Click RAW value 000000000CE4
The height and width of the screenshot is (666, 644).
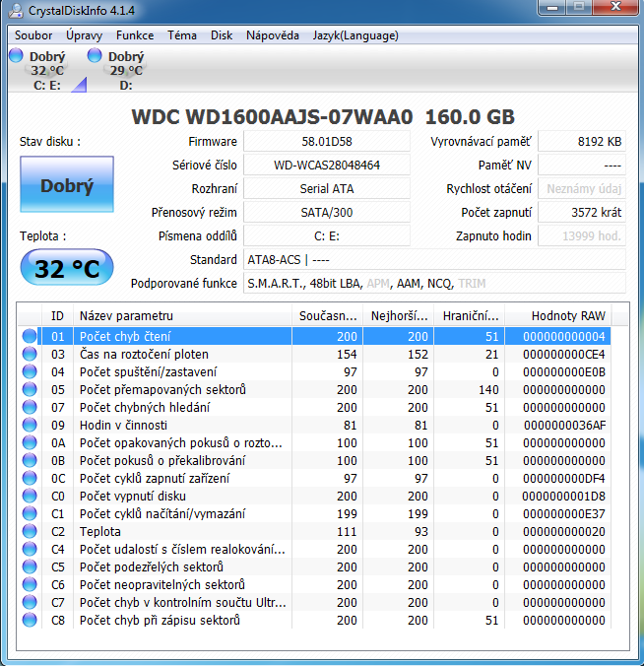pos(564,355)
